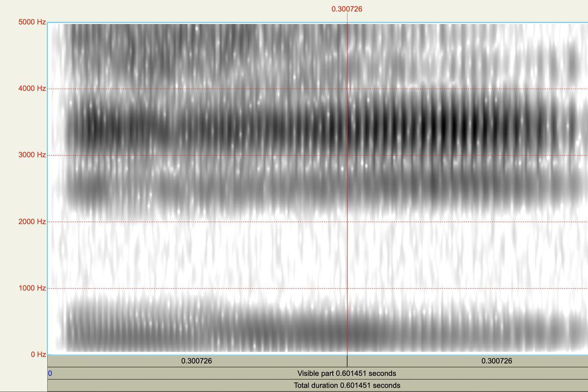Click the 3000 Hz frequency label

(x=32, y=155)
